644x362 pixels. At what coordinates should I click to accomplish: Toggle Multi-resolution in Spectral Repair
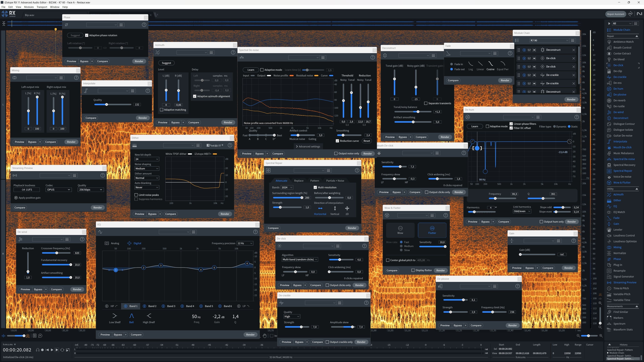coord(315,187)
